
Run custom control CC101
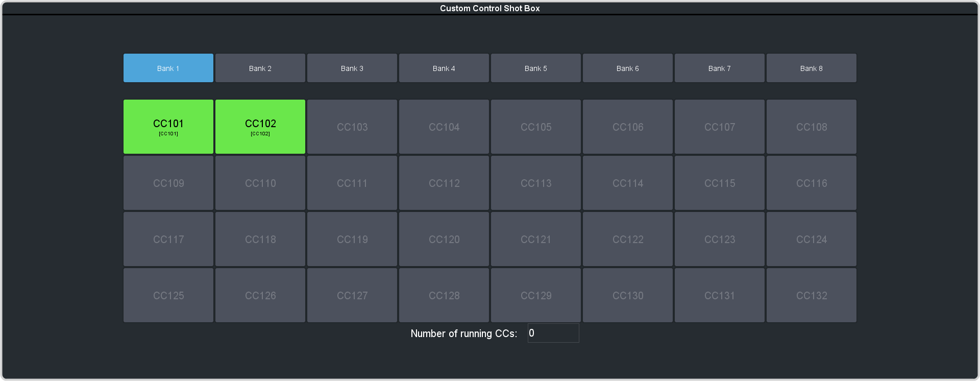point(168,127)
